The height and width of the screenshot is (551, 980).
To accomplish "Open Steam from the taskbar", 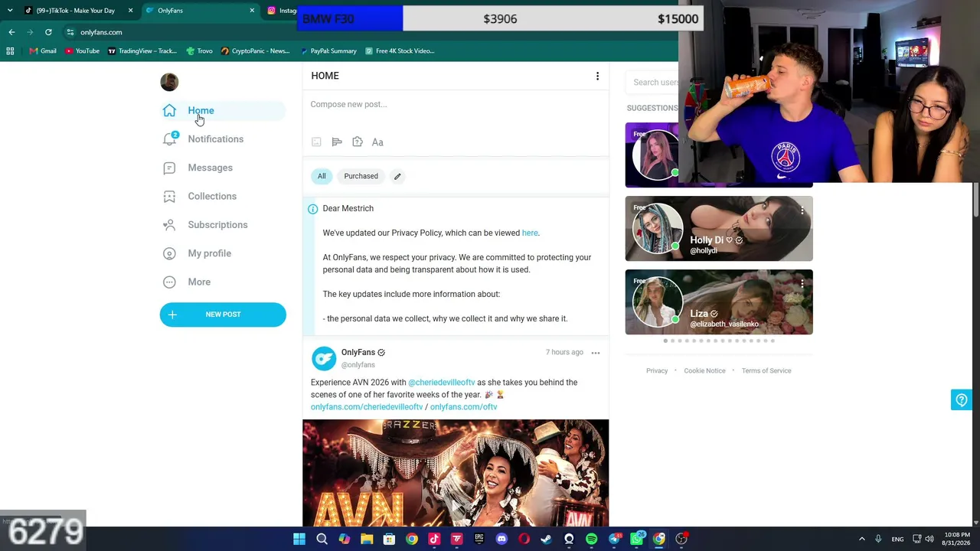I will [546, 539].
